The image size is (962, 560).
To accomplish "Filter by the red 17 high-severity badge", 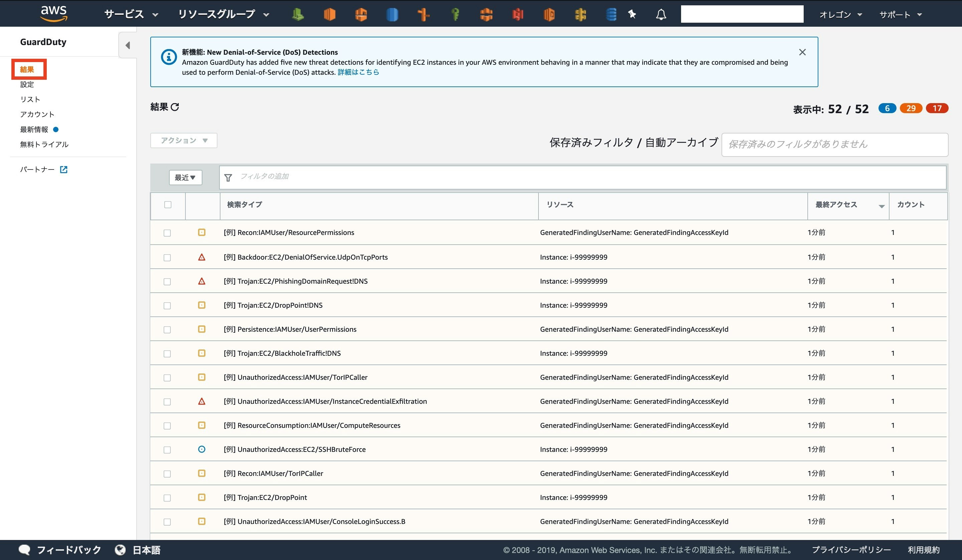I will [937, 108].
